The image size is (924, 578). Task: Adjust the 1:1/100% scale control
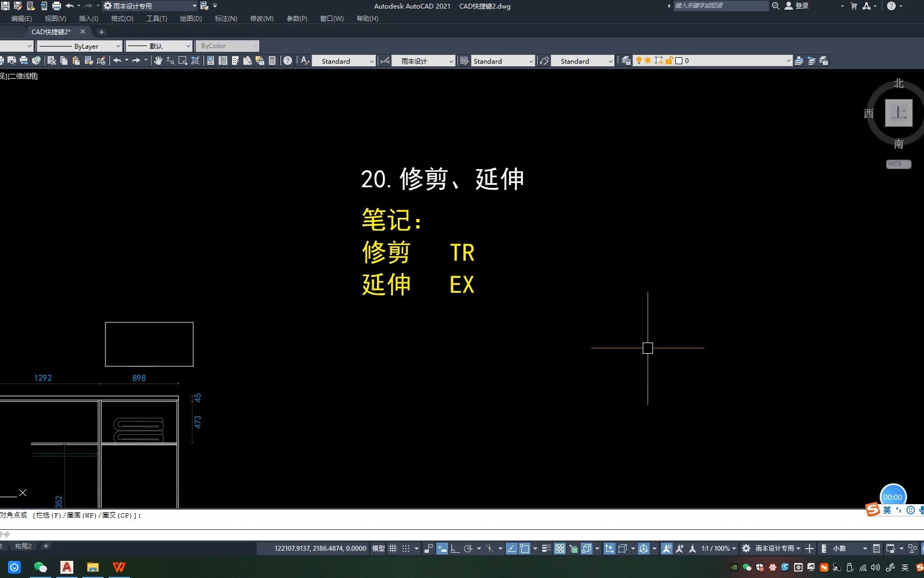point(715,548)
